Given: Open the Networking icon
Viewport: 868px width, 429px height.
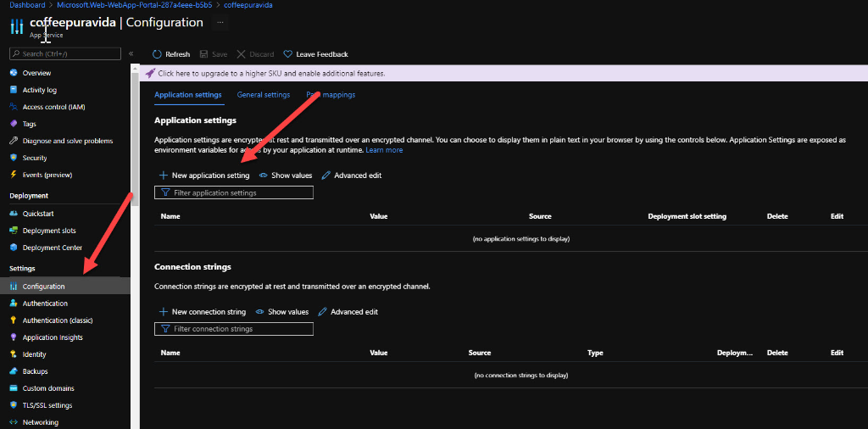Looking at the screenshot, I should tap(14, 422).
